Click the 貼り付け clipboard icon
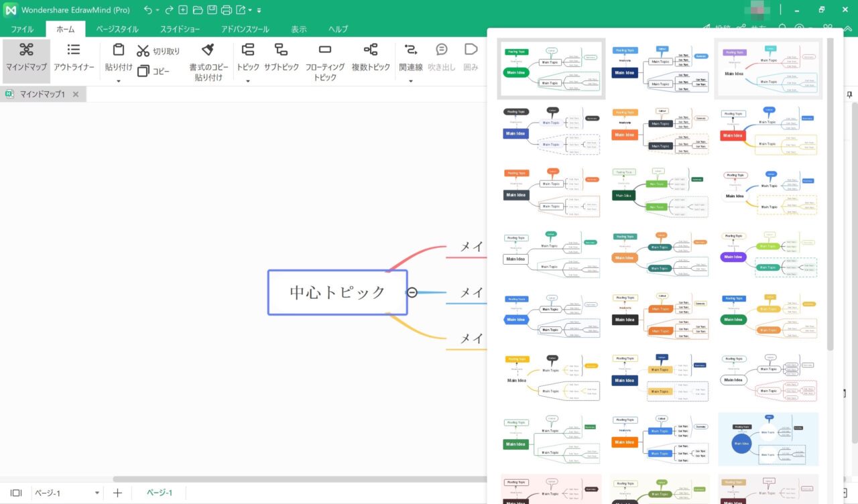This screenshot has height=504, width=858. [x=119, y=50]
